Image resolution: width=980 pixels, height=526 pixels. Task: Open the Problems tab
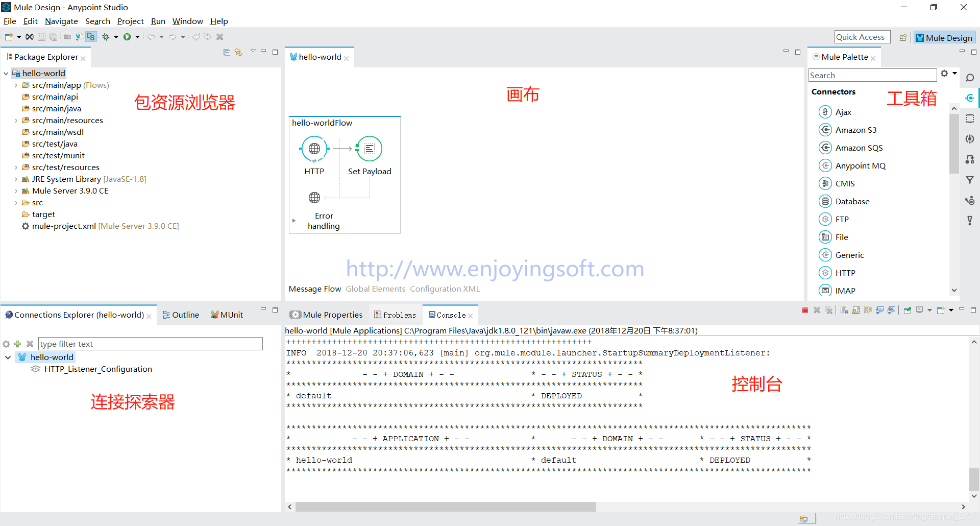click(395, 315)
